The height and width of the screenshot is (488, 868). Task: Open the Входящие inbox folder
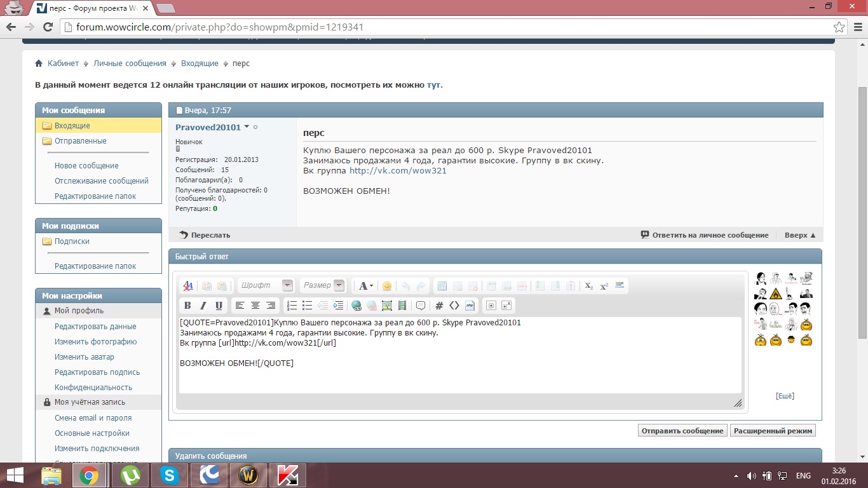pyautogui.click(x=72, y=126)
